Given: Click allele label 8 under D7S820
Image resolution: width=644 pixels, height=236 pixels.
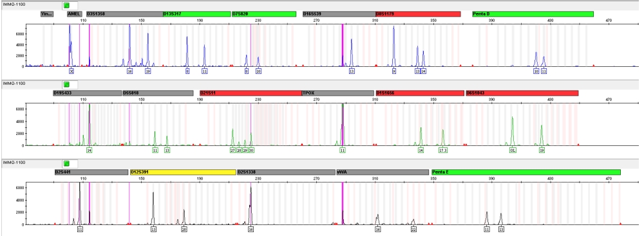Looking at the screenshot, I should (247, 71).
